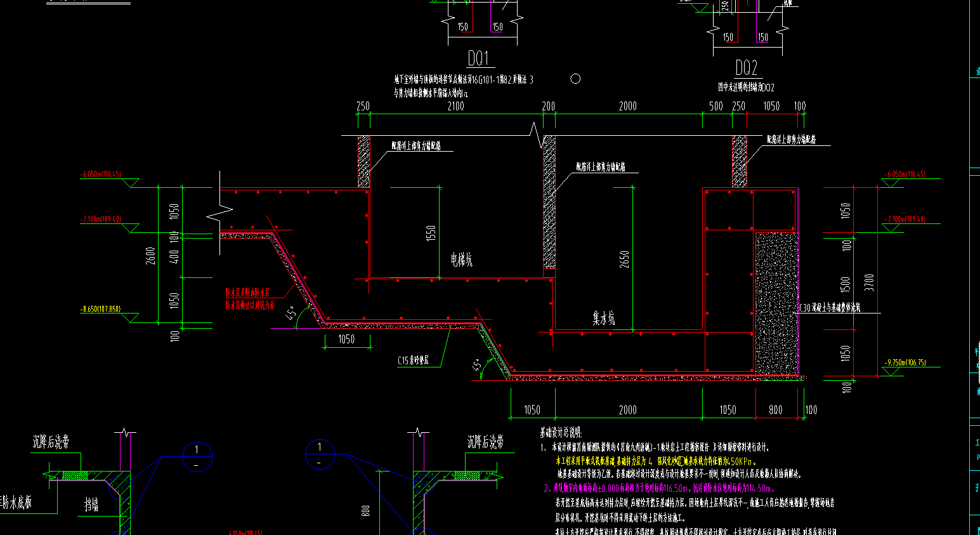The height and width of the screenshot is (535, 980).
Task: Select the 2600 overall height dimension
Action: (151, 255)
